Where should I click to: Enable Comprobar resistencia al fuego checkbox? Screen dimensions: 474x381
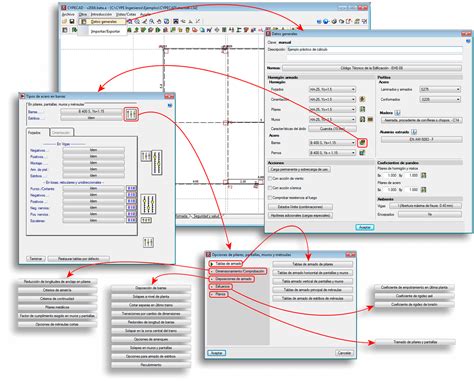pyautogui.click(x=270, y=198)
